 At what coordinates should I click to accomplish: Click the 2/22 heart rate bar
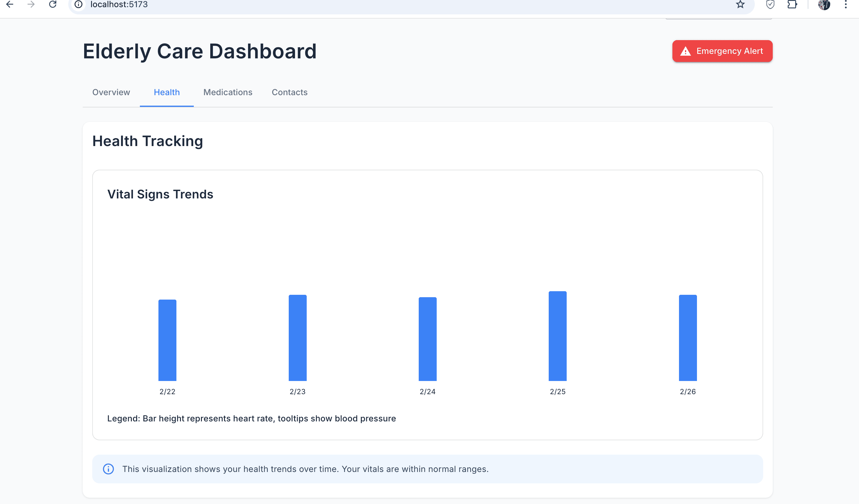click(167, 340)
